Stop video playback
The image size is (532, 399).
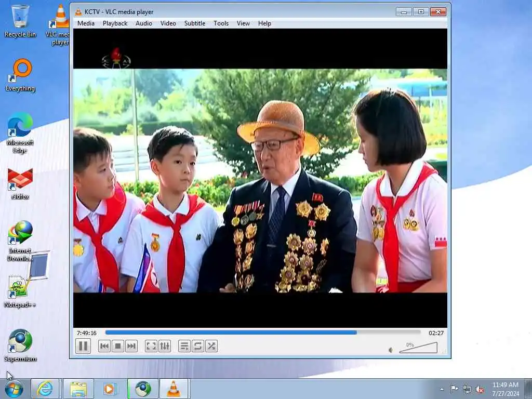pyautogui.click(x=118, y=346)
